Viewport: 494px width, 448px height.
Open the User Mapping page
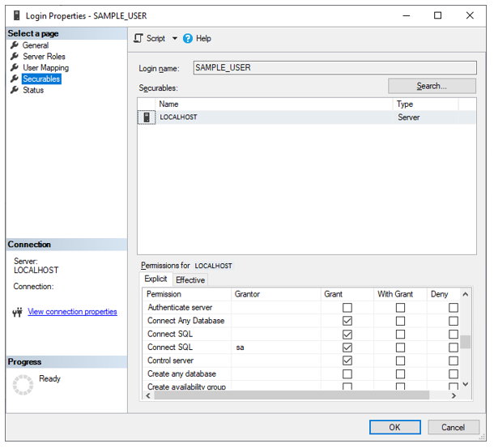coord(45,68)
